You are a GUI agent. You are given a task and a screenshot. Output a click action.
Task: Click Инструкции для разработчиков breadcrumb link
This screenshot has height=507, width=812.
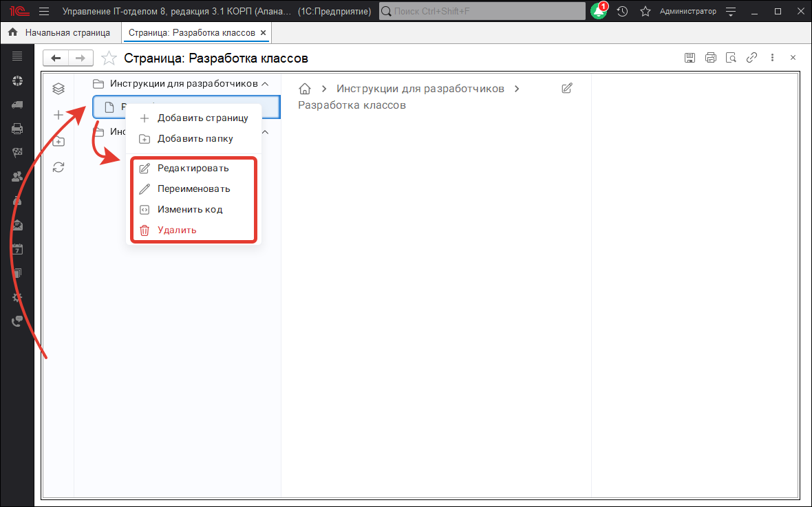(420, 89)
